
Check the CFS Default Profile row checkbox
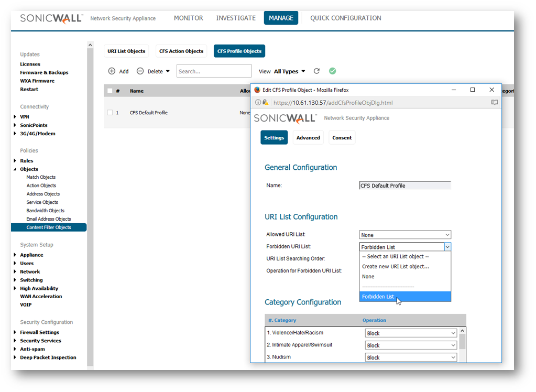pyautogui.click(x=110, y=113)
